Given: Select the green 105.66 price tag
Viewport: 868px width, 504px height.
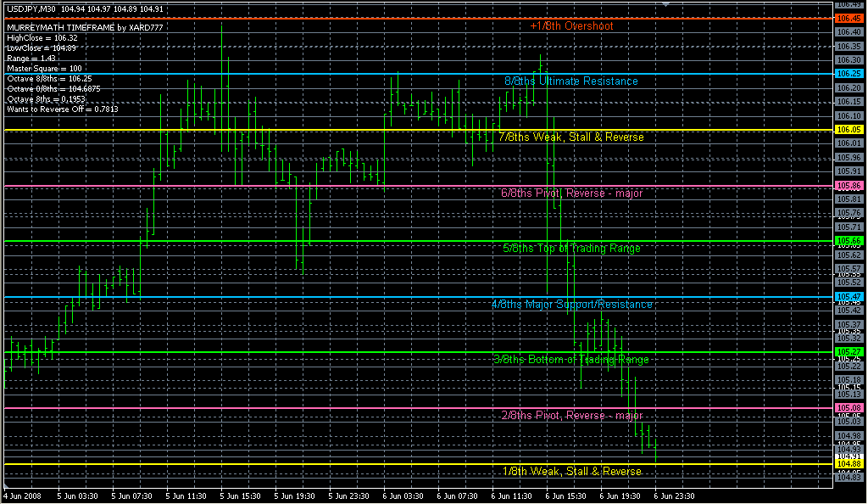Looking at the screenshot, I should pos(849,241).
